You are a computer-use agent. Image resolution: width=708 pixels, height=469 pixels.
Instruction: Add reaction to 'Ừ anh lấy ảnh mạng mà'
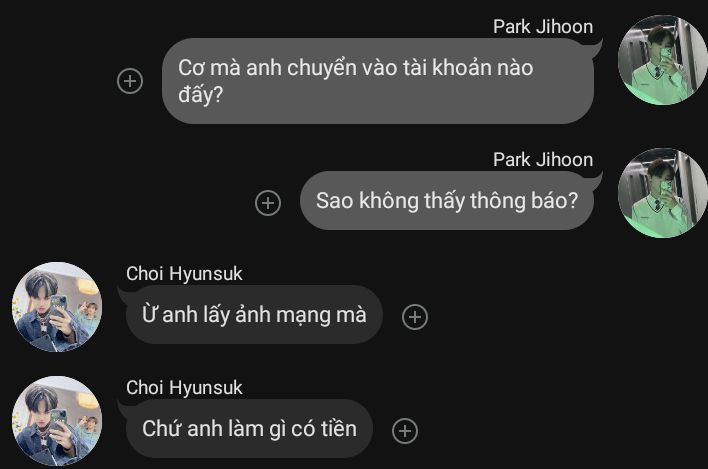click(415, 317)
